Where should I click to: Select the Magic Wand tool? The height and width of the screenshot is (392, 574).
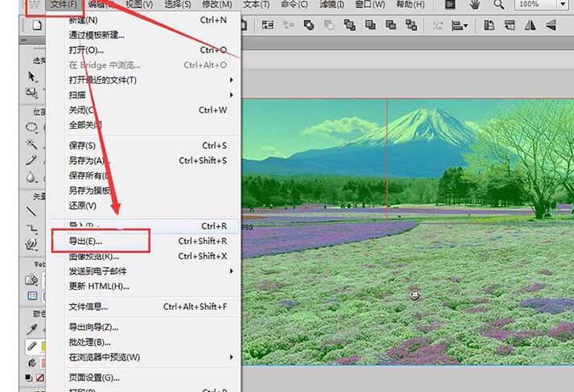point(31,144)
